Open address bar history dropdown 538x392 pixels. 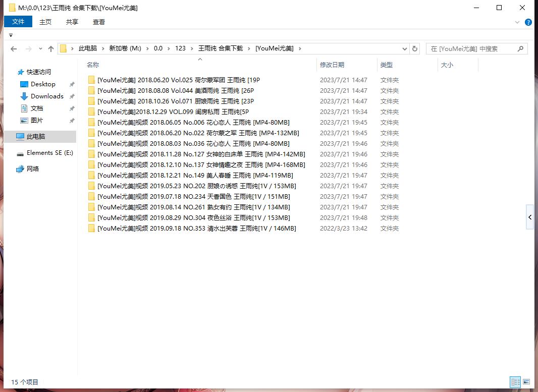(405, 48)
